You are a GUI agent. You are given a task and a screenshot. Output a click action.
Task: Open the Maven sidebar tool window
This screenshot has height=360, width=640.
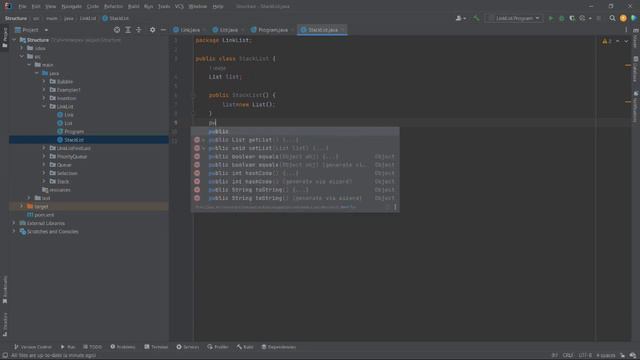636,39
